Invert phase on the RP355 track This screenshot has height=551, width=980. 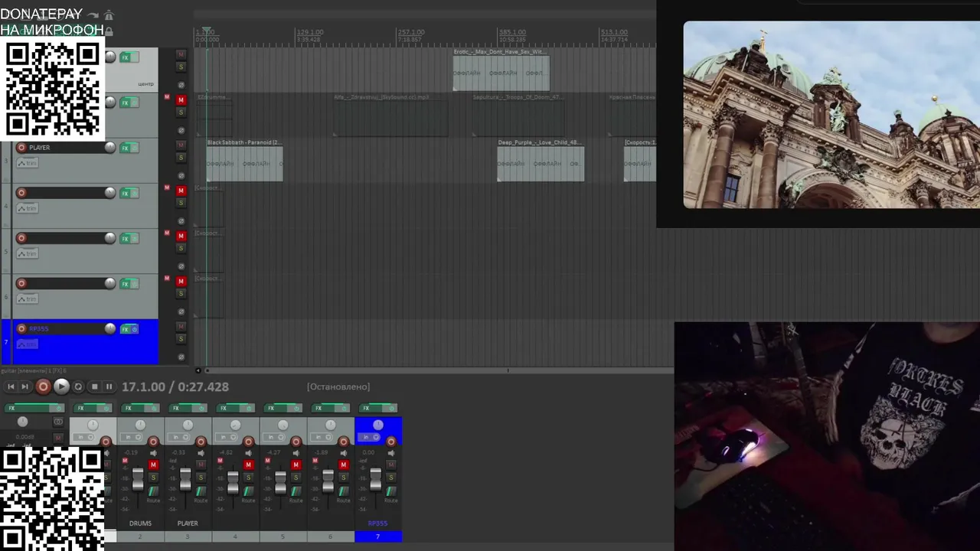[x=181, y=357]
